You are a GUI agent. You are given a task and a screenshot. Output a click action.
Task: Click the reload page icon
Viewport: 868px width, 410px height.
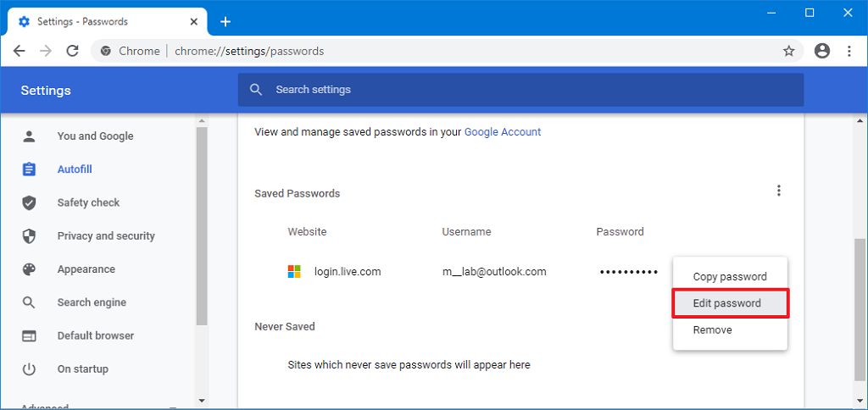click(x=73, y=51)
